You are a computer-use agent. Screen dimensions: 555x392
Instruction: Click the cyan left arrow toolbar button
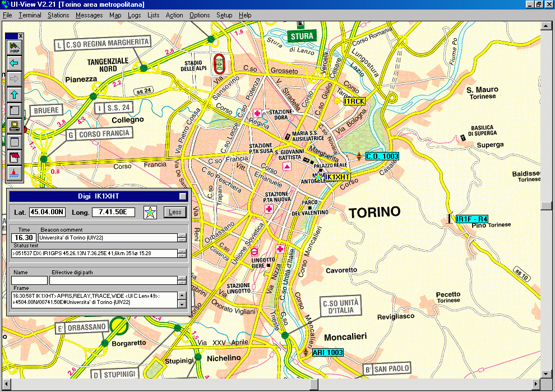(x=15, y=63)
